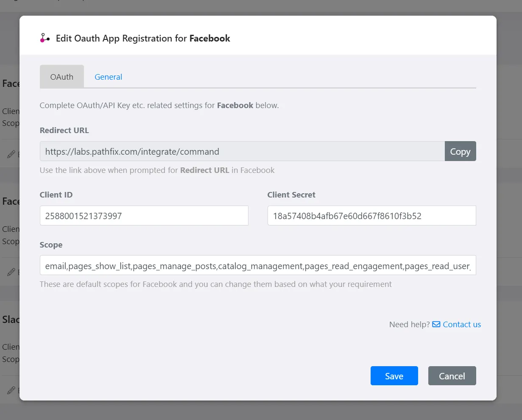This screenshot has height=420, width=522.
Task: Click the 'Client Secret' label
Action: (291, 195)
